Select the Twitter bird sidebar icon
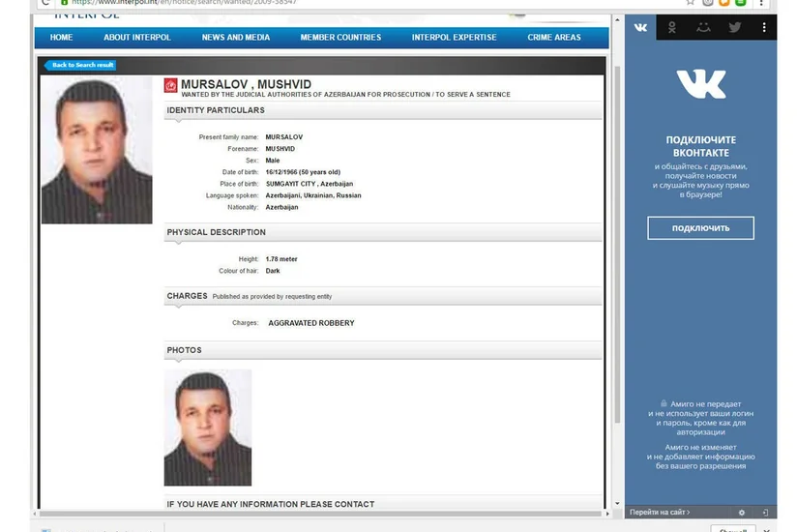Viewport: 797px width, 532px height. [x=734, y=27]
